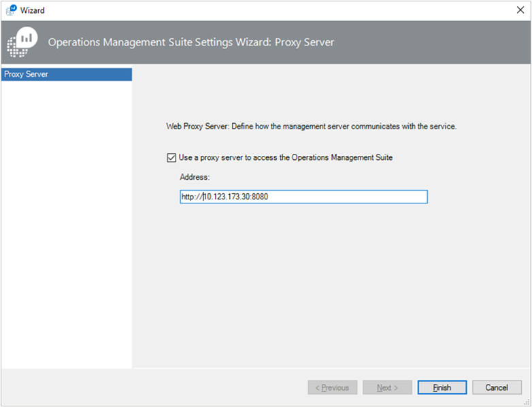Click the Wizard title bar app icon

point(11,10)
